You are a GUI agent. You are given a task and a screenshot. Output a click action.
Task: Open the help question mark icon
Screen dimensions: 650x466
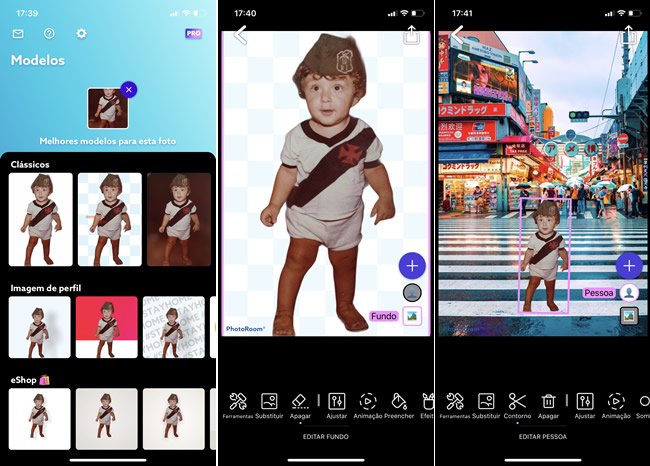49,33
